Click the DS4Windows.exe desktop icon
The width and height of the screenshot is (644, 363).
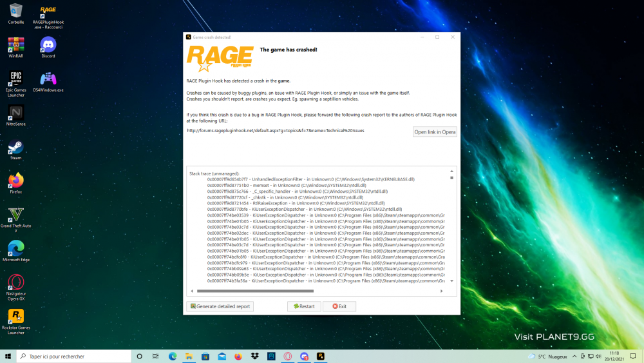48,82
